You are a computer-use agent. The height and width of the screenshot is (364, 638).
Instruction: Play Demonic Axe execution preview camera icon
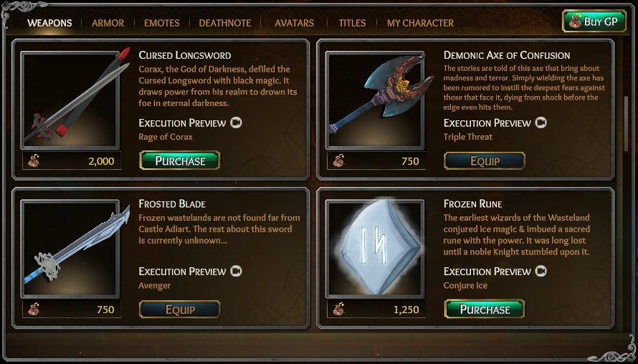[x=541, y=123]
